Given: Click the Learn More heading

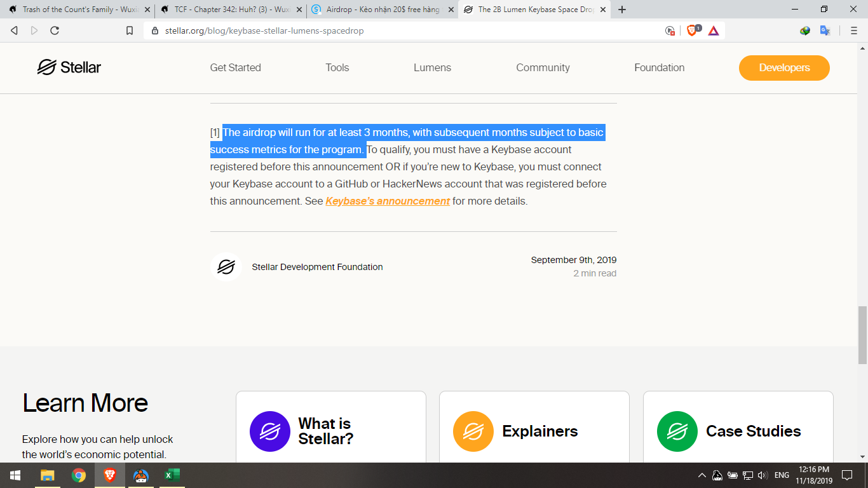Looking at the screenshot, I should click(x=85, y=403).
